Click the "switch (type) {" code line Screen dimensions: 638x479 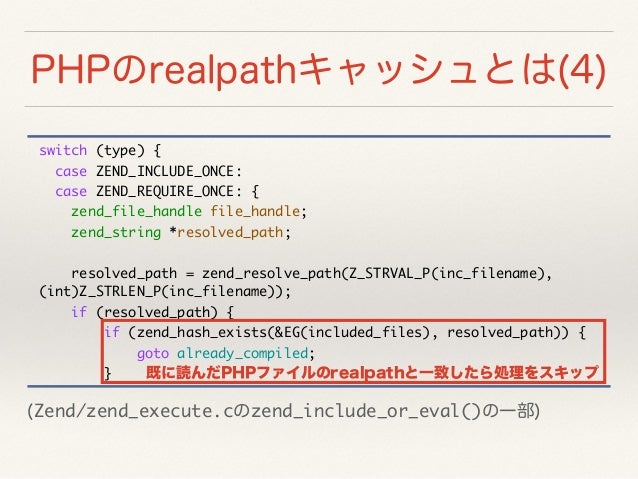tap(100, 151)
